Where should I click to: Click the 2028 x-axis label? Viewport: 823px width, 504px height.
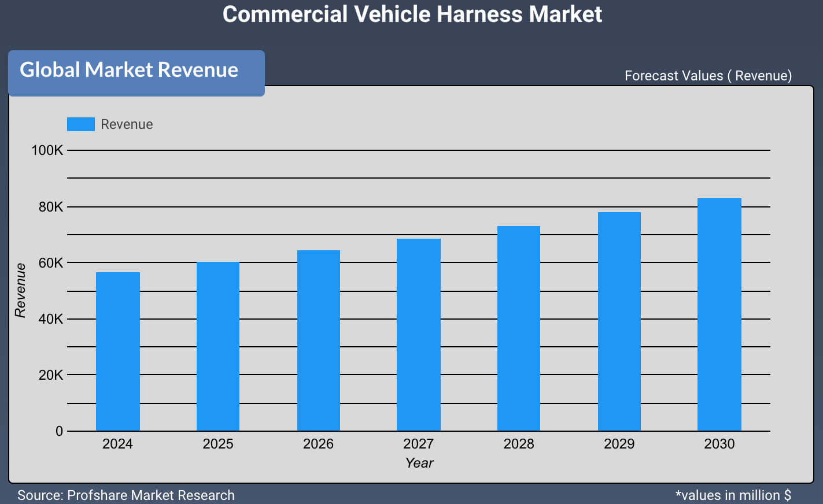point(519,444)
